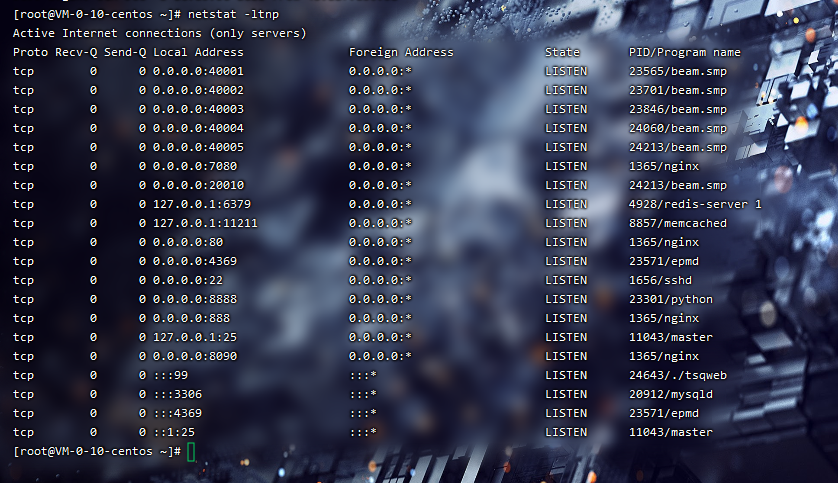Click the "Foreign Address" column header
Image resolution: width=838 pixels, height=483 pixels.
pos(401,52)
